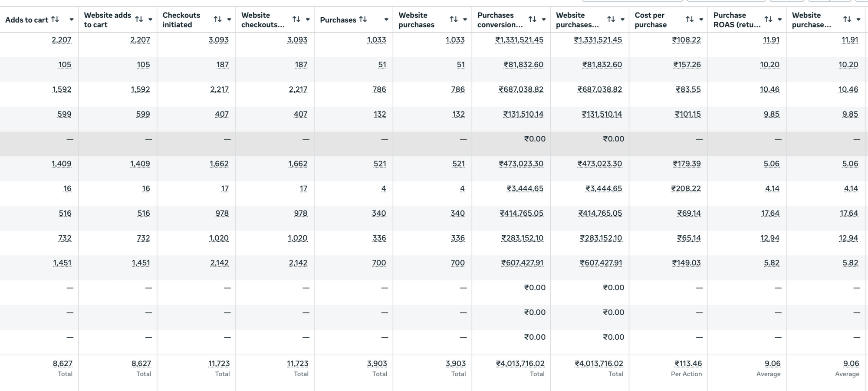Sort the Website adds to cart column
Image resolution: width=868 pixels, height=391 pixels.
pos(139,20)
